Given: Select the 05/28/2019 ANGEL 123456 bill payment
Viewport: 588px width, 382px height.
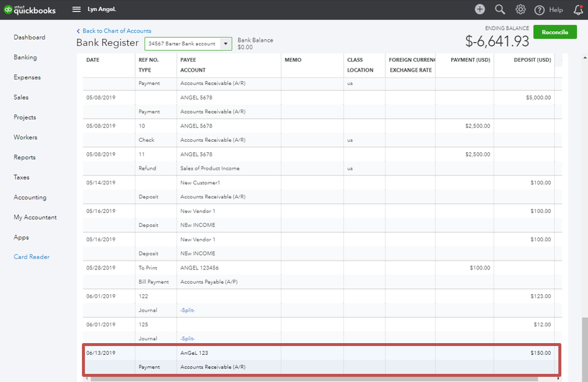Looking at the screenshot, I should 322,275.
